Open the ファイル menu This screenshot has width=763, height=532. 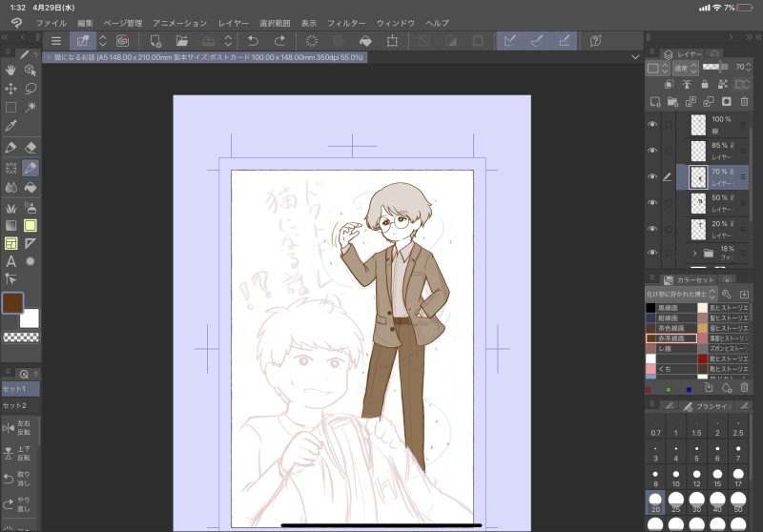[x=52, y=23]
